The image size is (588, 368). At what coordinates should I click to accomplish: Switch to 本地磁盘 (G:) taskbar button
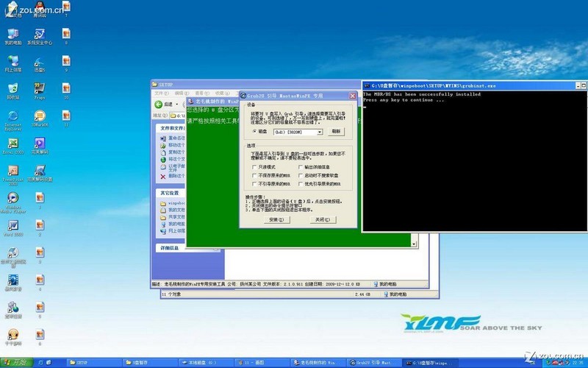pyautogui.click(x=206, y=363)
